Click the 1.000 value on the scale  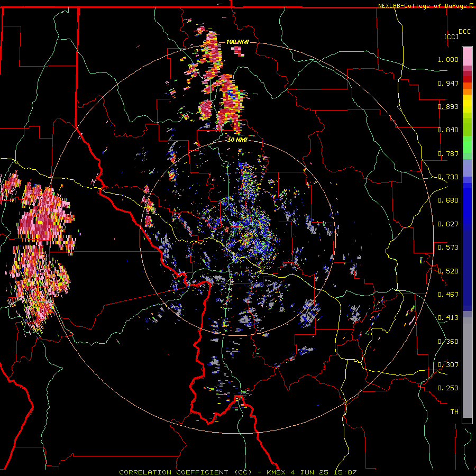point(448,59)
